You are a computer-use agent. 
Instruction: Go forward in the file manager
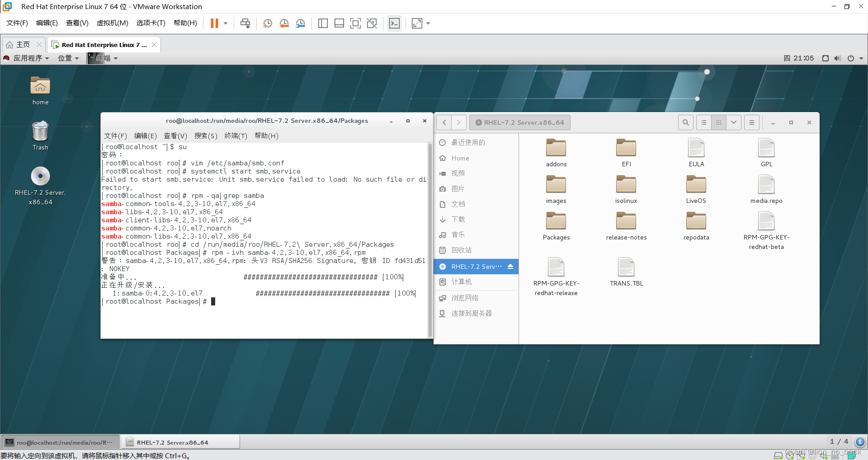click(x=459, y=122)
